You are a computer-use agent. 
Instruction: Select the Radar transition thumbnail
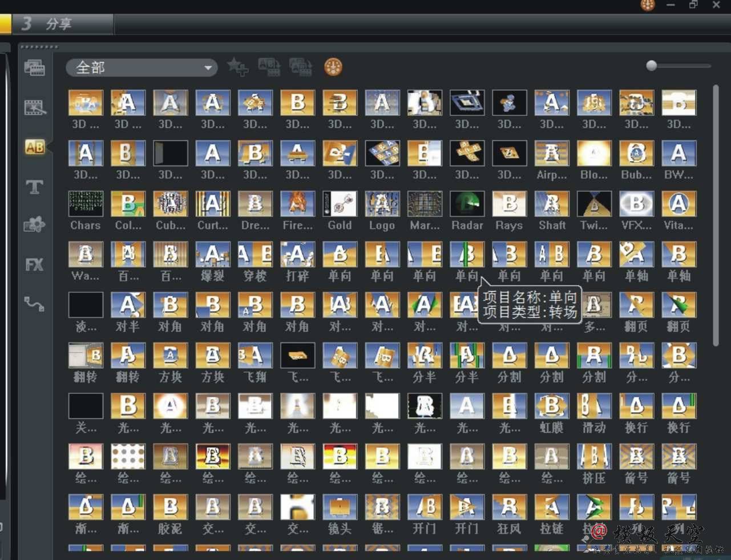tap(467, 204)
